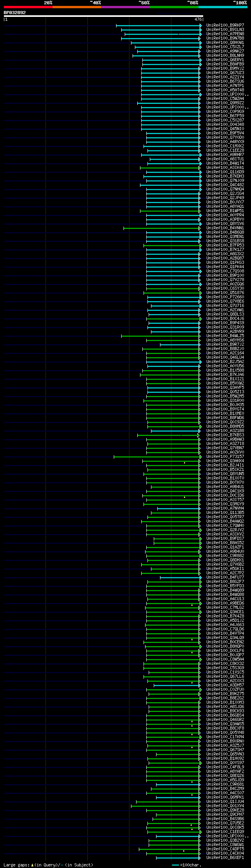The image size is (251, 868).
Task: Select label UniRef100_C4DPT5
Action: pos(225,849)
